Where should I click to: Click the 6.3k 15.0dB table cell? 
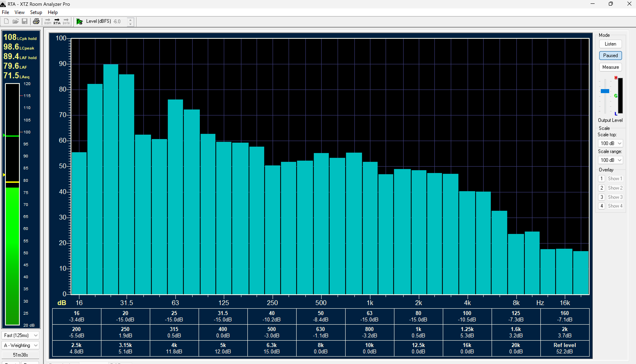[271, 348]
